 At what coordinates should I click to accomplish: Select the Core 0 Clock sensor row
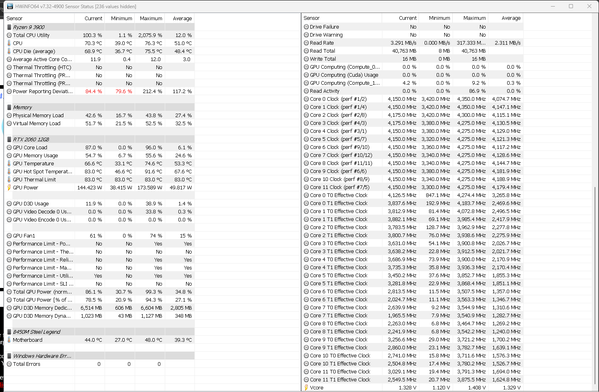[413, 99]
